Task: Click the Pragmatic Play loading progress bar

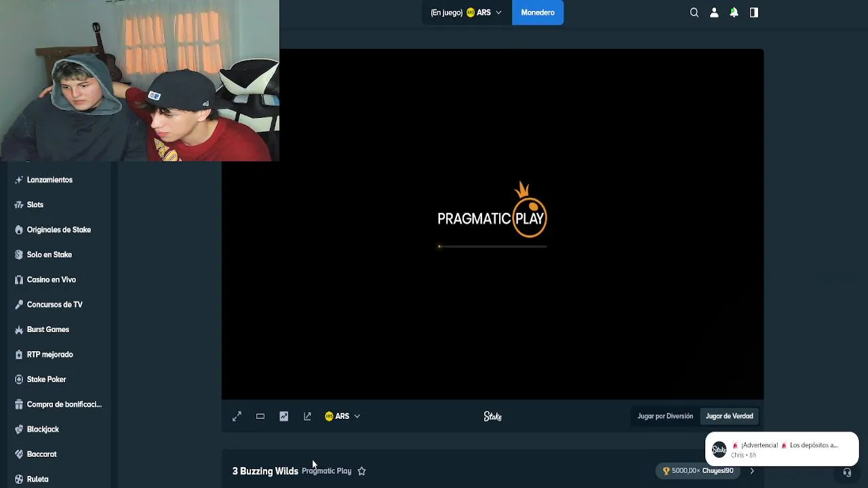Action: (x=492, y=247)
